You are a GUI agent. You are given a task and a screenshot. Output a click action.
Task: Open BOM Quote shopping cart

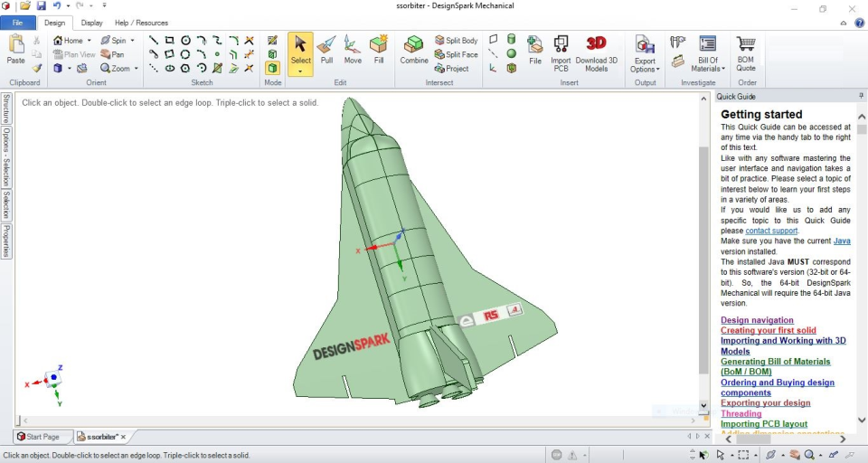[x=746, y=53]
